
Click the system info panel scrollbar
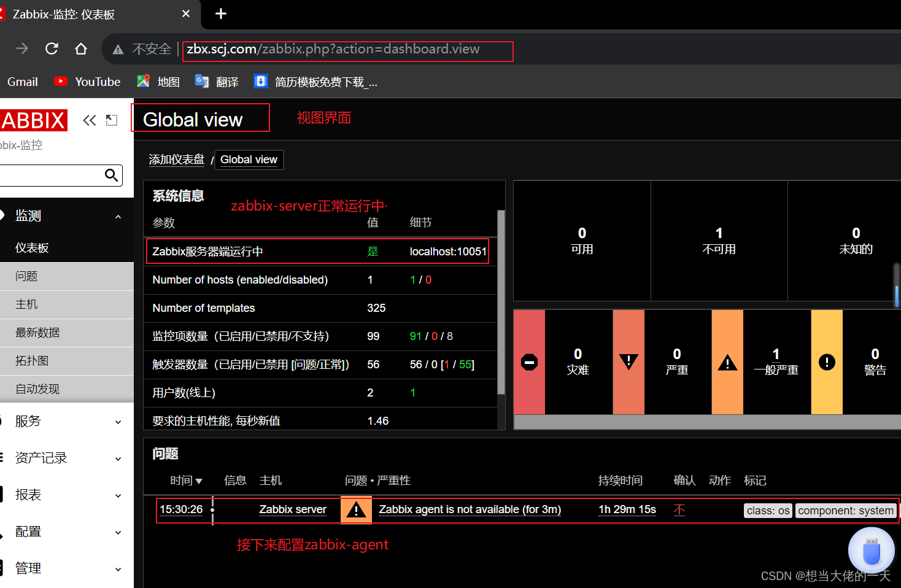pos(501,302)
